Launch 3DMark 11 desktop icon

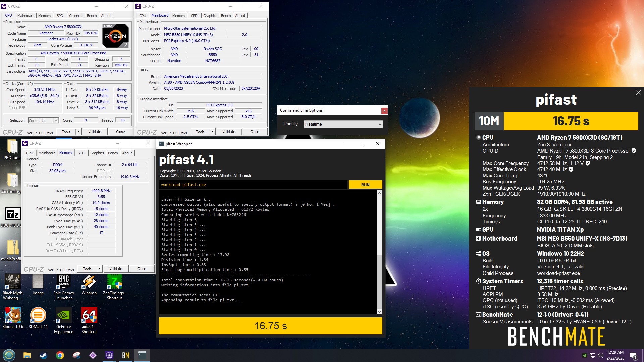[x=38, y=318]
